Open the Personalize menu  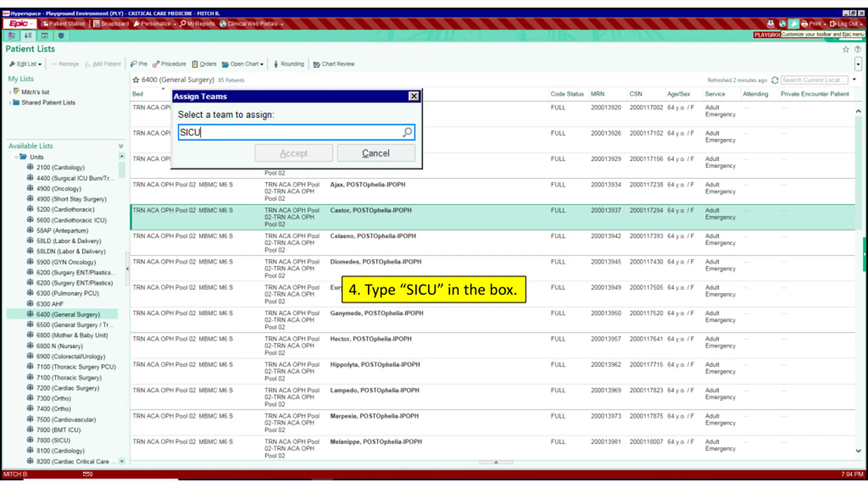click(155, 24)
